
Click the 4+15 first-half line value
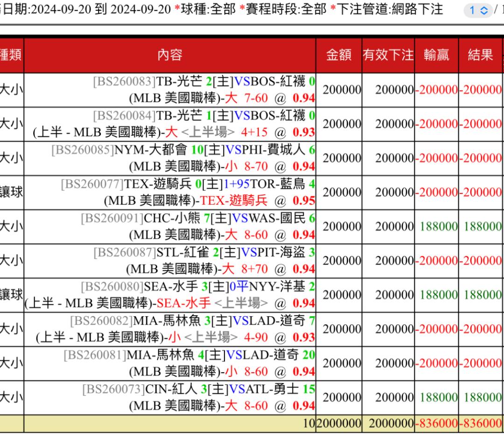254,132
